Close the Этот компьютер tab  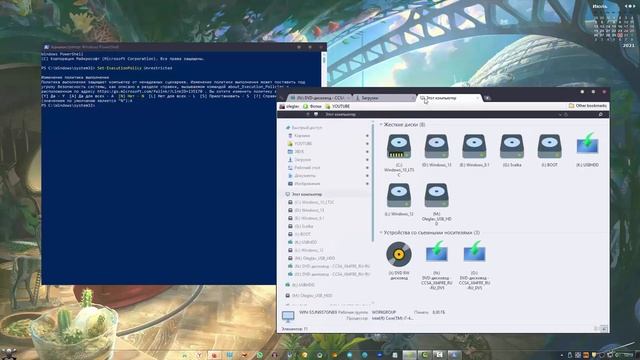[x=477, y=98]
